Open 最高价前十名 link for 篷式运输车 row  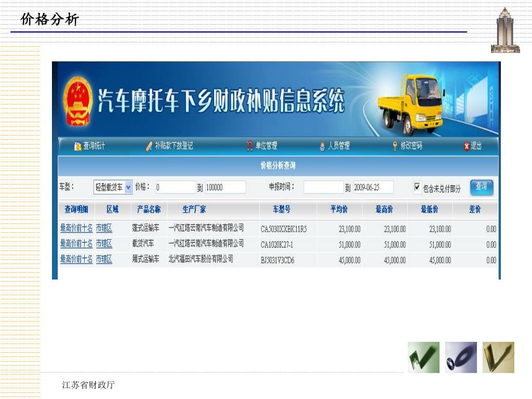pos(76,228)
